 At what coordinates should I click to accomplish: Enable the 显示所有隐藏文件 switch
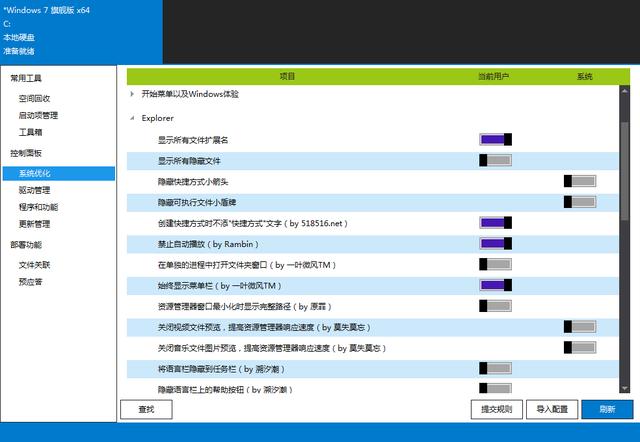coord(495,160)
